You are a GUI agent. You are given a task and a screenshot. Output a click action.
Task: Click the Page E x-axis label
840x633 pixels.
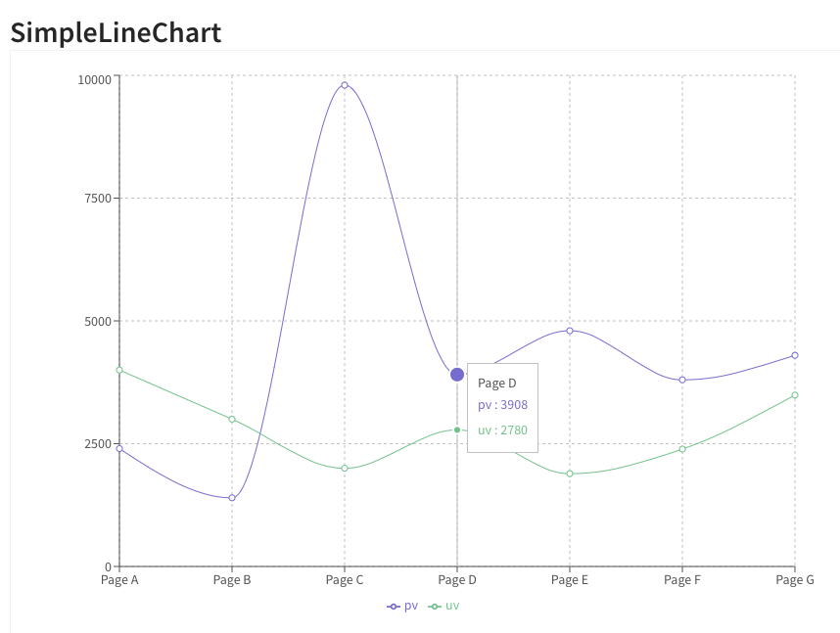570,580
